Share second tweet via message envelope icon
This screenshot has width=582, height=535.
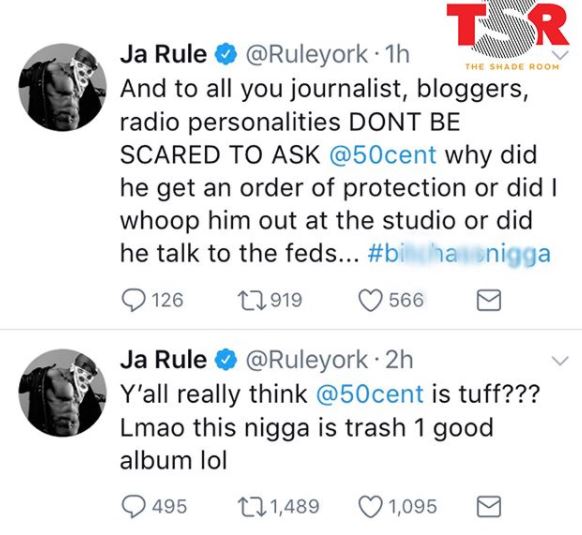coord(488,507)
